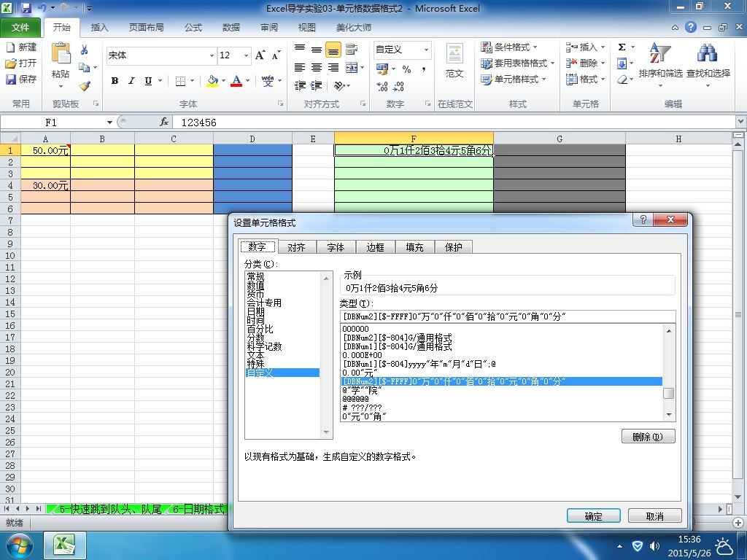This screenshot has height=560, width=747.
Task: Click the cell borders icon
Action: [180, 81]
